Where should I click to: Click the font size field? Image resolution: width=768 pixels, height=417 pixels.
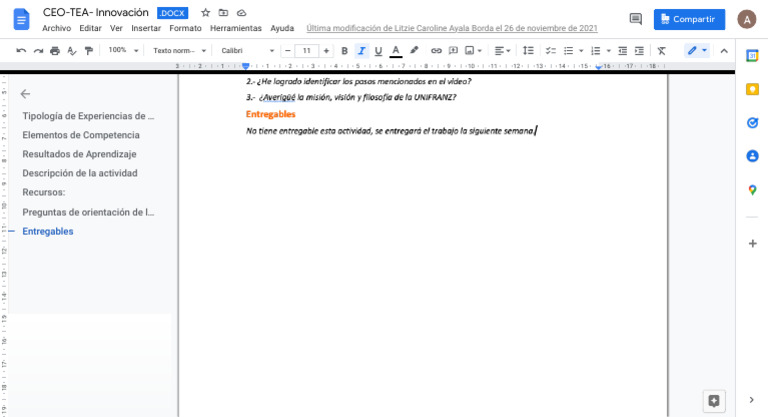coord(307,50)
